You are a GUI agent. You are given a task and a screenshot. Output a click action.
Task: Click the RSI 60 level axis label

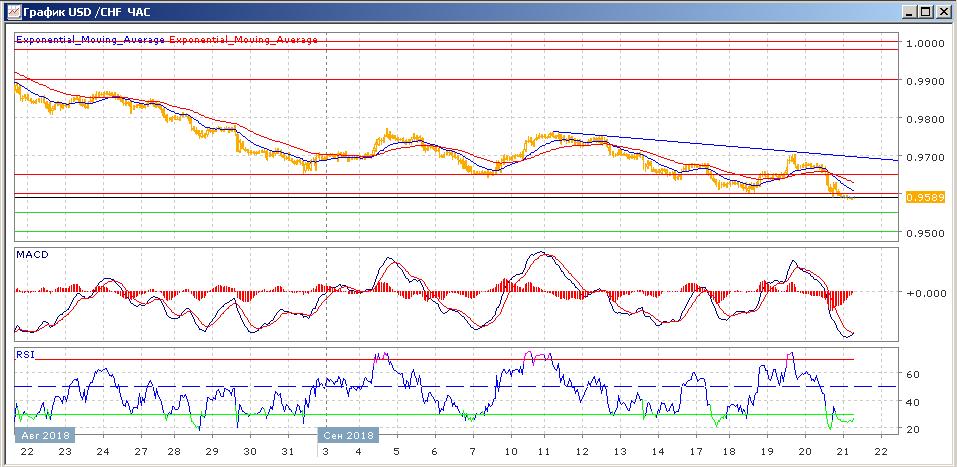pos(913,374)
